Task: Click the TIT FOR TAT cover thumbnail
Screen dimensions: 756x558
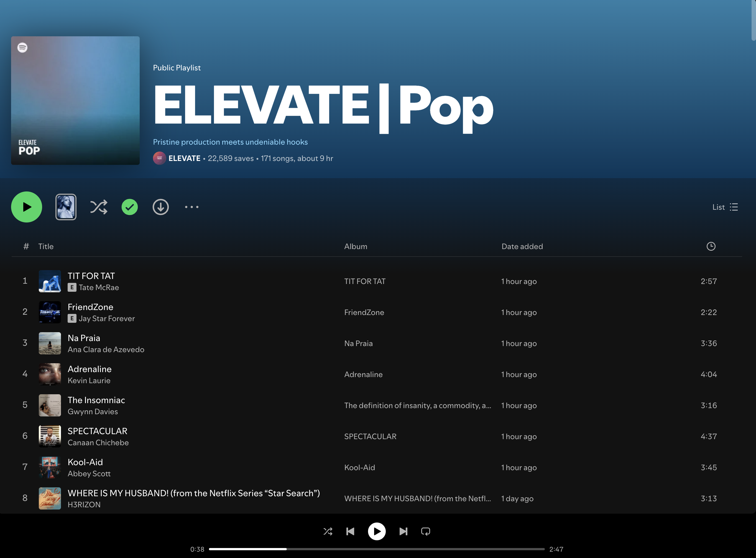Action: [x=50, y=281]
